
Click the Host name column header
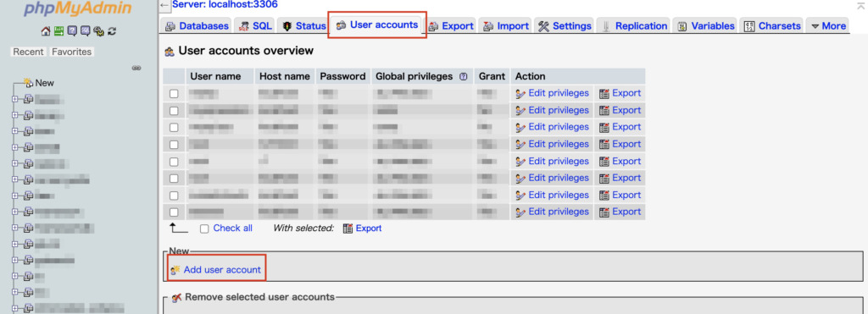[x=285, y=76]
